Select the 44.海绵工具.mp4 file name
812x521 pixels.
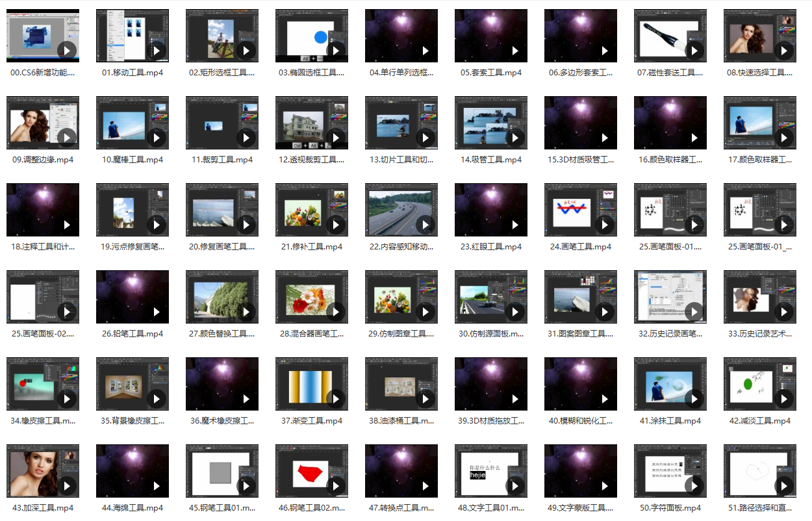[x=133, y=508]
